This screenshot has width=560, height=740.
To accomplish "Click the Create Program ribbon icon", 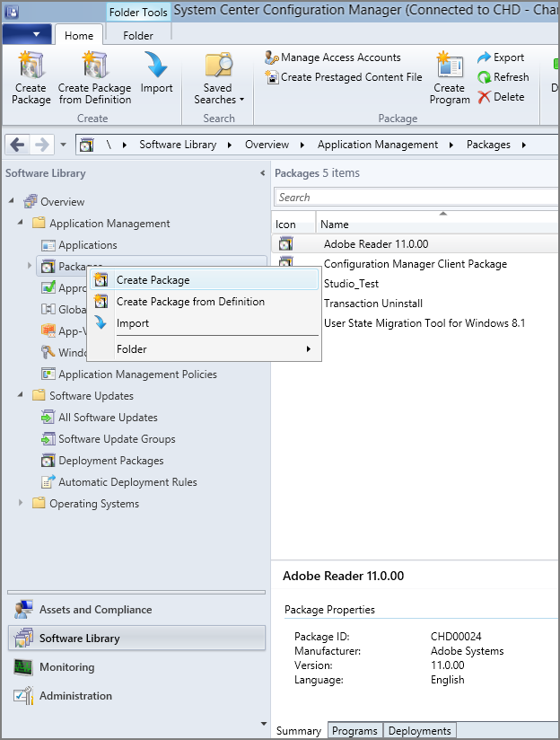I will 450,78.
